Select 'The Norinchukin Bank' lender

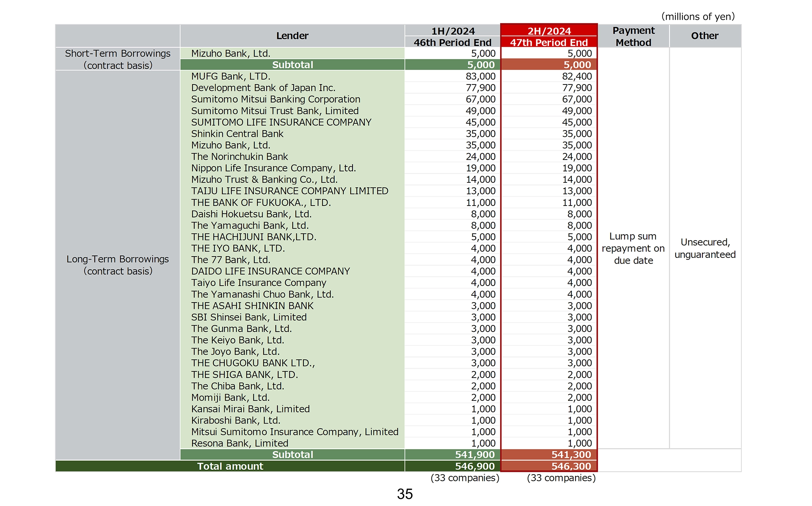pyautogui.click(x=240, y=156)
